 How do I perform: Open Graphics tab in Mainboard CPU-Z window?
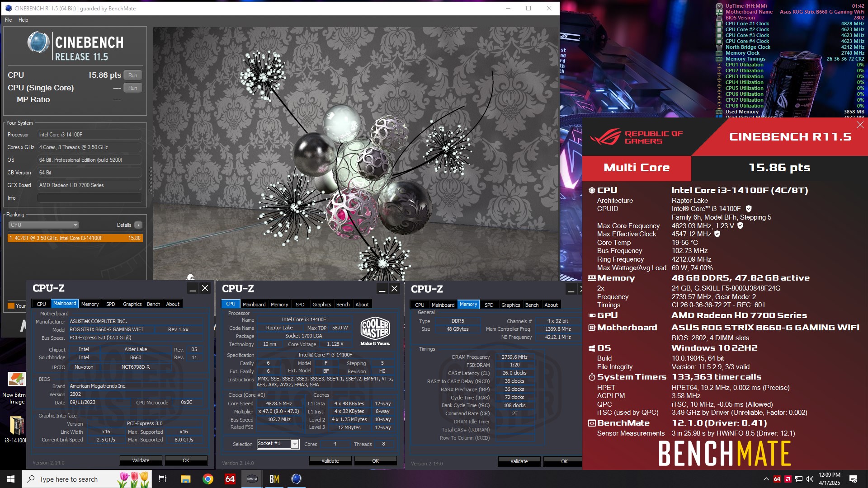click(x=132, y=304)
